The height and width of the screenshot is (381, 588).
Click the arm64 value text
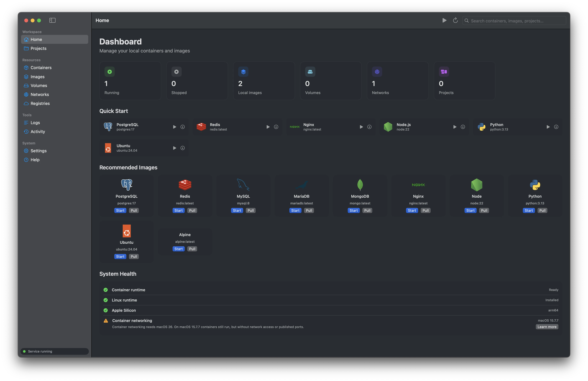coord(553,310)
